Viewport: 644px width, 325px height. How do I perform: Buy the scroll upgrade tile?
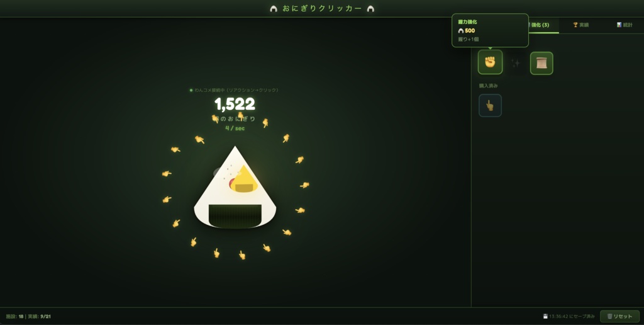541,64
